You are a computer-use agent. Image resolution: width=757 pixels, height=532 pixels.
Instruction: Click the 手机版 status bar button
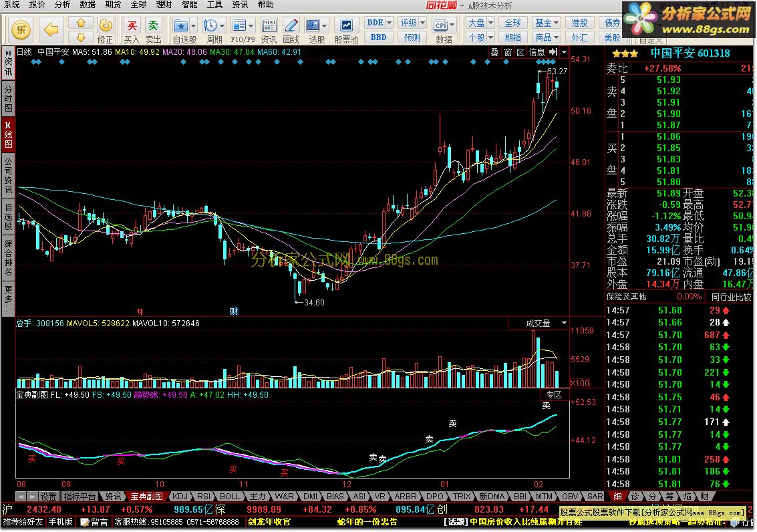(60, 522)
